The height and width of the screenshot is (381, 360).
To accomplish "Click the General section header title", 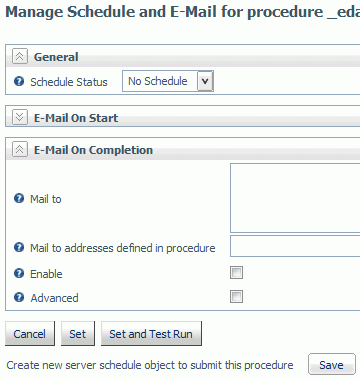I will [56, 57].
